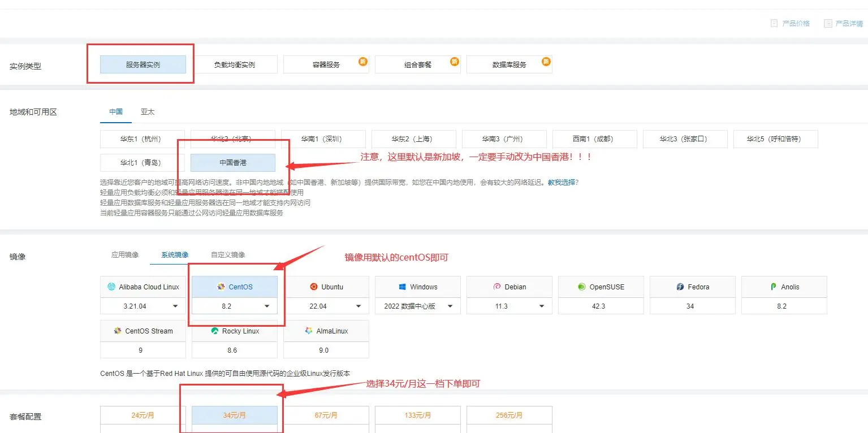Select Fedora version 34
This screenshot has height=433, width=868.
[693, 306]
